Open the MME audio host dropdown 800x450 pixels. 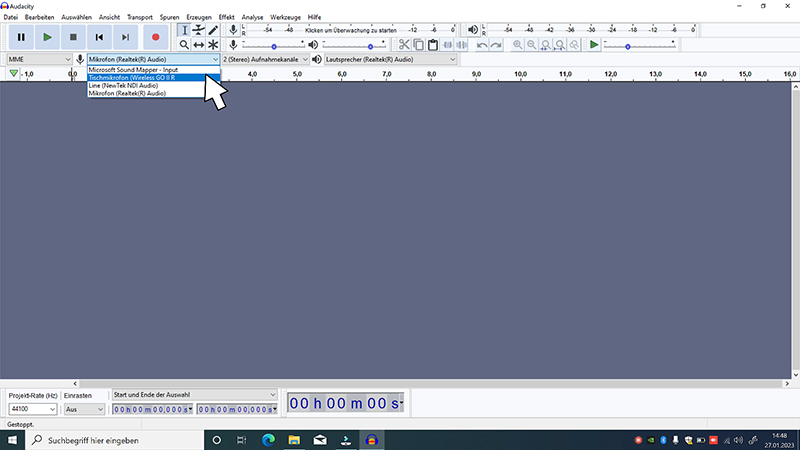(x=39, y=59)
